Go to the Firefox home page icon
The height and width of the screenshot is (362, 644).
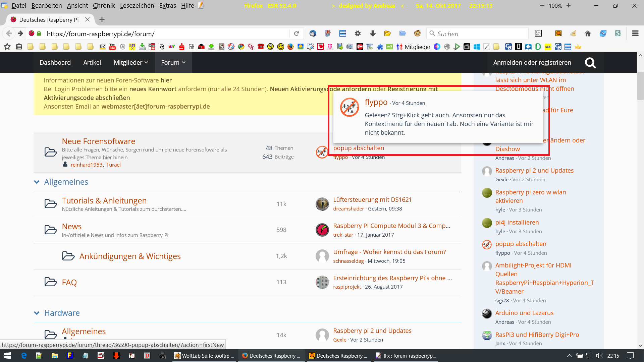point(588,34)
